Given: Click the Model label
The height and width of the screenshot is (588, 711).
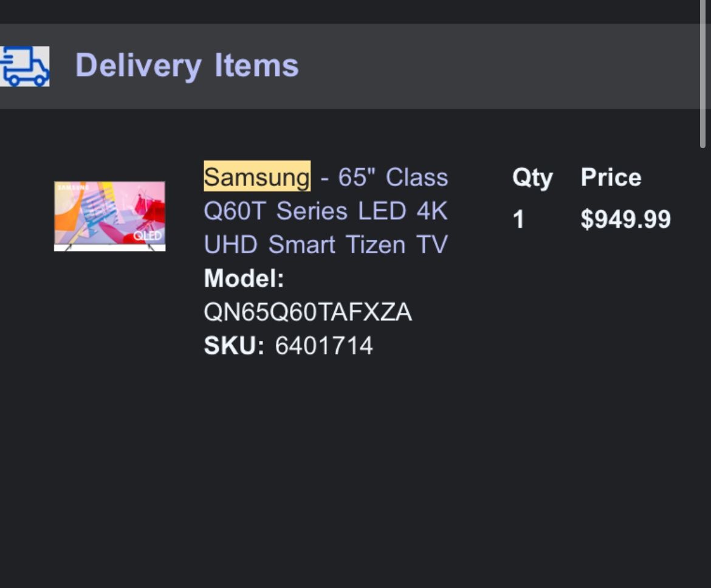Looking at the screenshot, I should pyautogui.click(x=244, y=278).
